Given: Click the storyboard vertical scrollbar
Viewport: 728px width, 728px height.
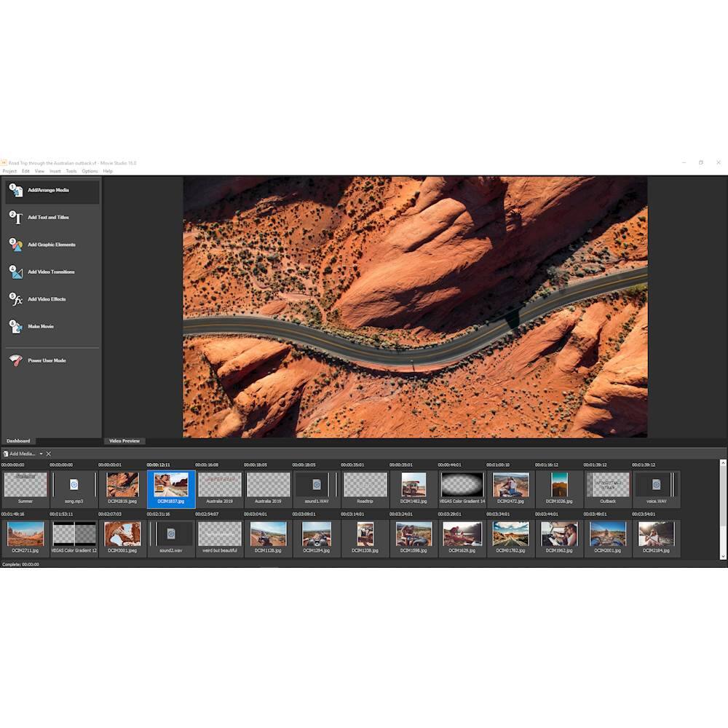Looking at the screenshot, I should 723,510.
